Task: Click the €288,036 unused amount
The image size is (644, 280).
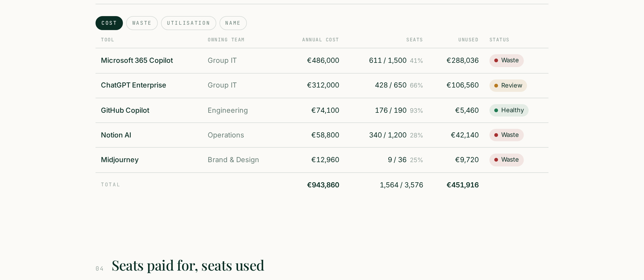Action: 463,60
